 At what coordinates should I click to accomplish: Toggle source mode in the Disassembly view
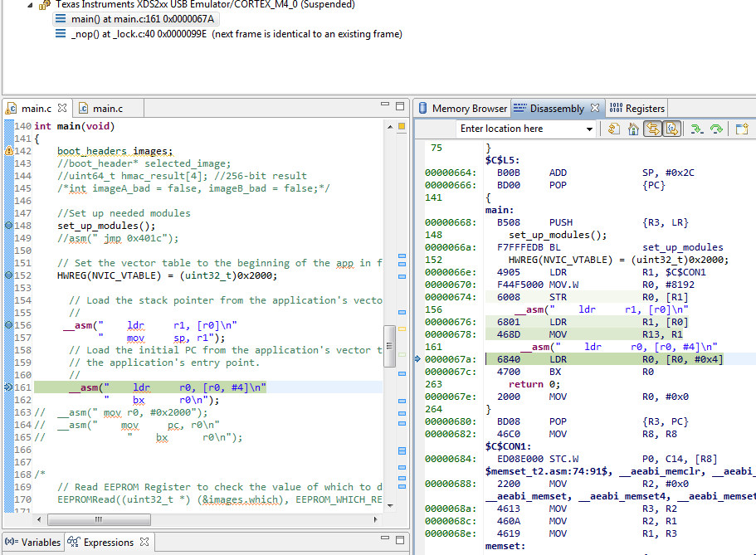click(671, 129)
